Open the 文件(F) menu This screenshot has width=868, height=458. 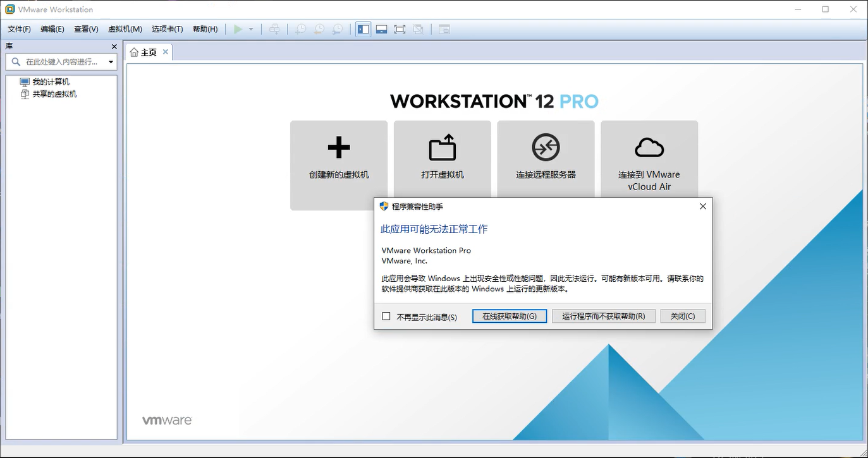coord(19,29)
